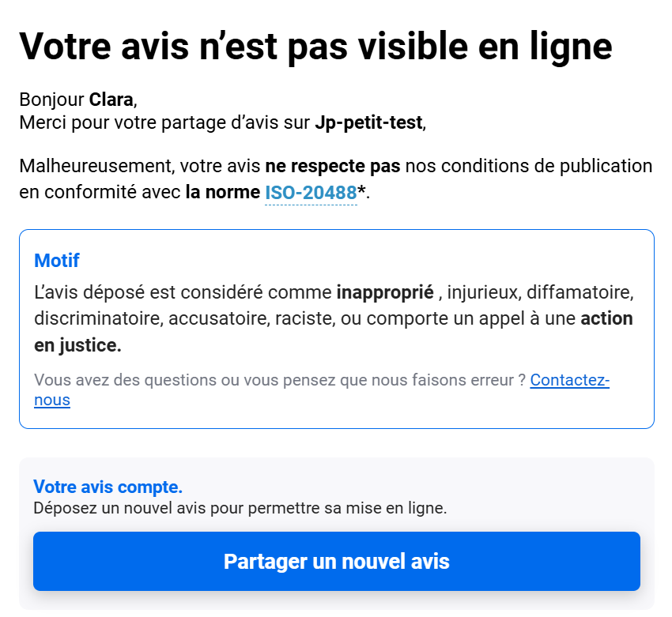Open the ISO-20488 standard link
The height and width of the screenshot is (617, 672).
pos(311,193)
